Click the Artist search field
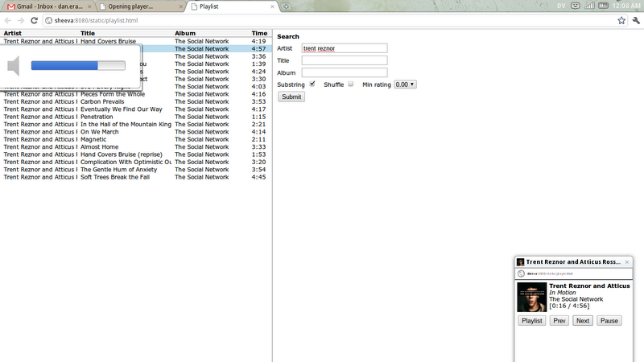 [x=345, y=48]
